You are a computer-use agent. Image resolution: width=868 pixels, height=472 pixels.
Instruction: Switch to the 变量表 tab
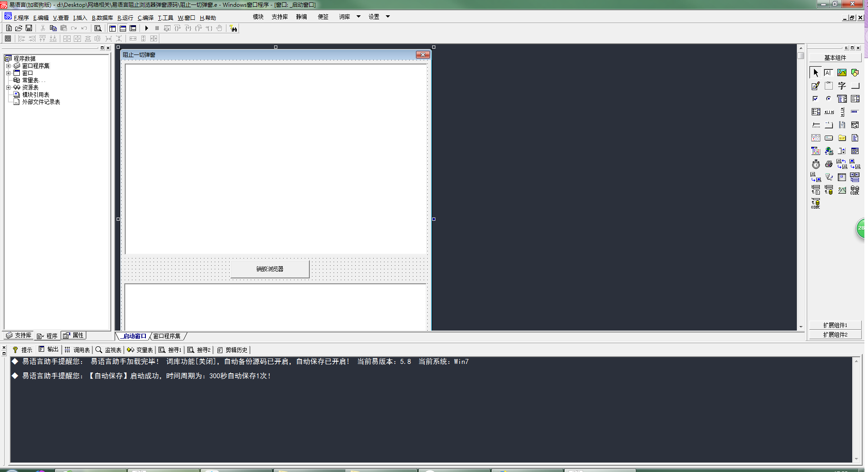pyautogui.click(x=140, y=350)
